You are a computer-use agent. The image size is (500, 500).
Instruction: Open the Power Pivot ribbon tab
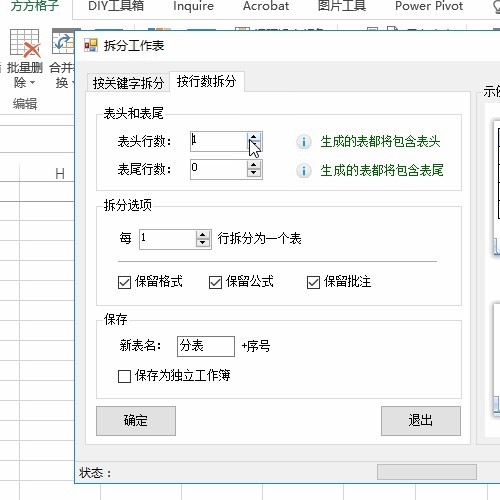(x=429, y=6)
